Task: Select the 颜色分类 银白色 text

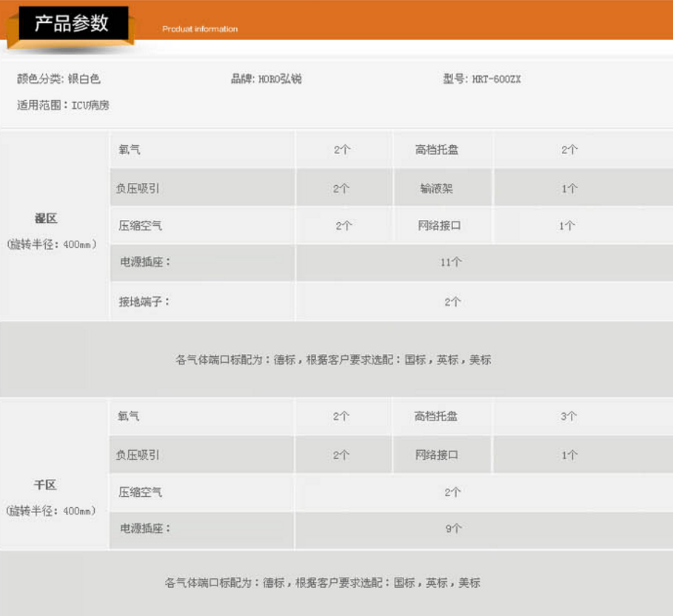Action: 58,78
